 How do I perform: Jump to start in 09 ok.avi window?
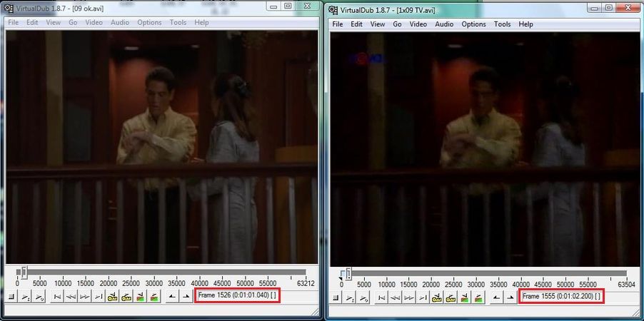coord(58,296)
